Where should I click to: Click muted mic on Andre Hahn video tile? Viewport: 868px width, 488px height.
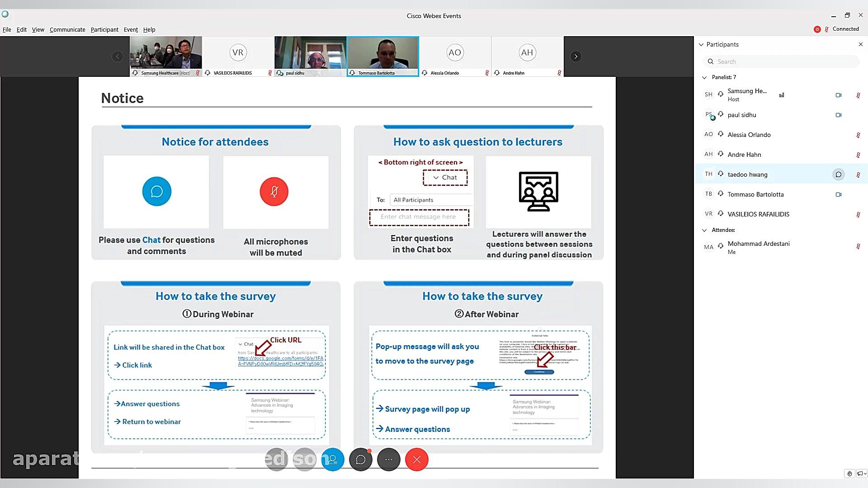coord(559,73)
